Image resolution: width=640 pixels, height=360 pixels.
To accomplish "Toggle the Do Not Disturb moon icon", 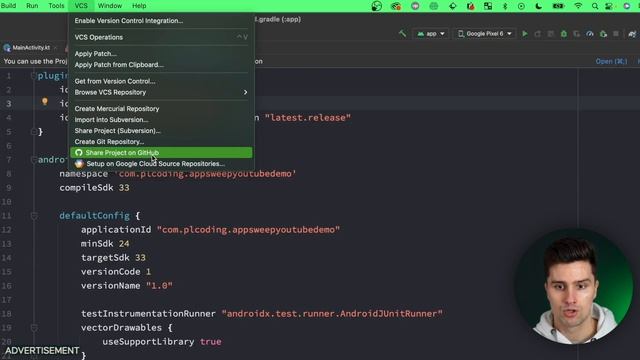I will click(539, 6).
